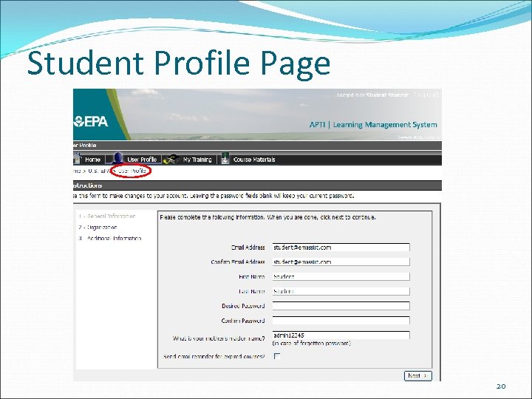Toggle the email reminder for required courses checkbox
Viewport: 532px width, 399px height.
pyautogui.click(x=277, y=356)
